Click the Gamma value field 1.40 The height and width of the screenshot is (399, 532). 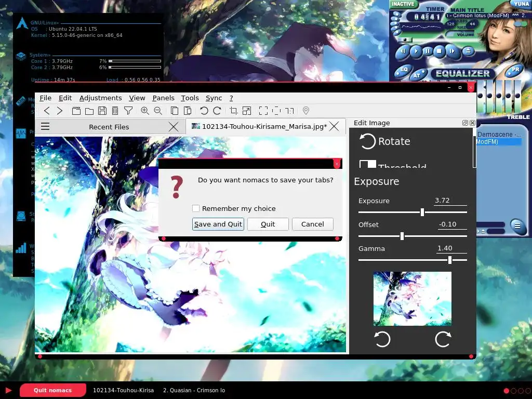451,248
